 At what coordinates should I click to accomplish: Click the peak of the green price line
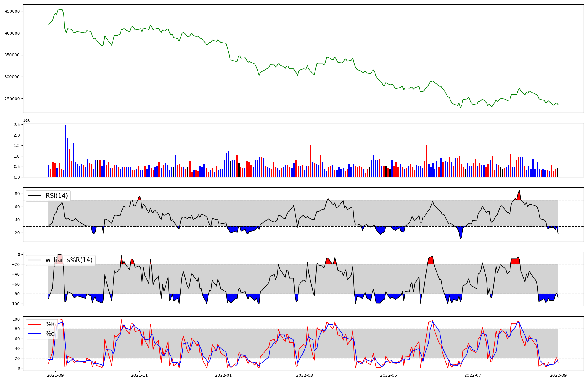point(62,10)
